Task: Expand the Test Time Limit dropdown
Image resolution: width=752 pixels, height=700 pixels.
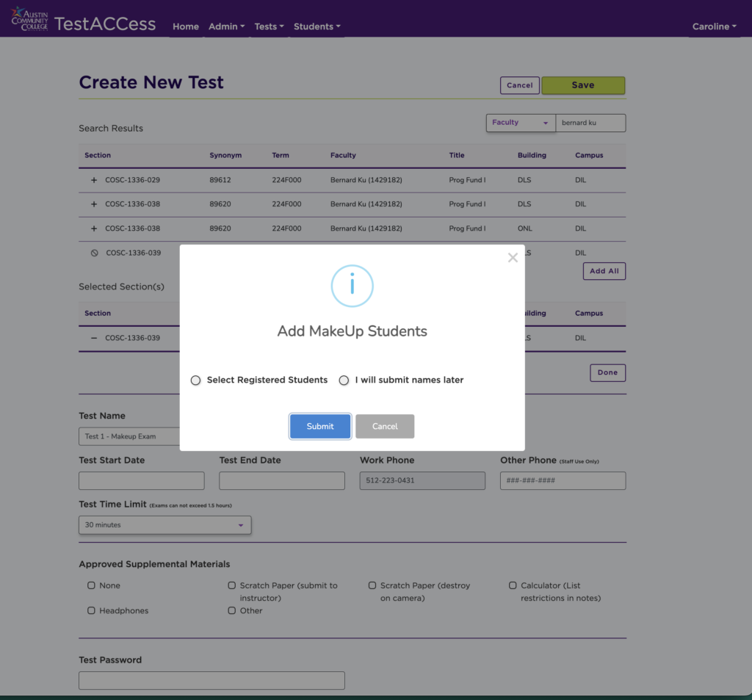Action: pos(164,525)
